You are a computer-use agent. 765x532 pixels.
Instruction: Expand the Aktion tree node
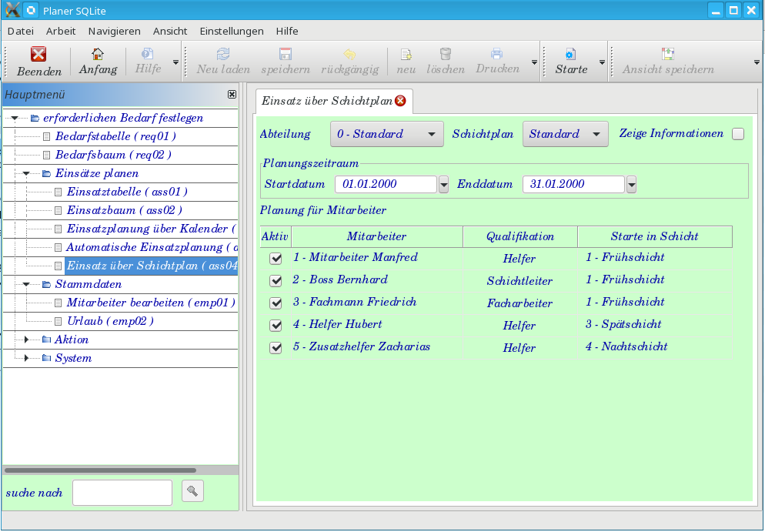tap(27, 340)
